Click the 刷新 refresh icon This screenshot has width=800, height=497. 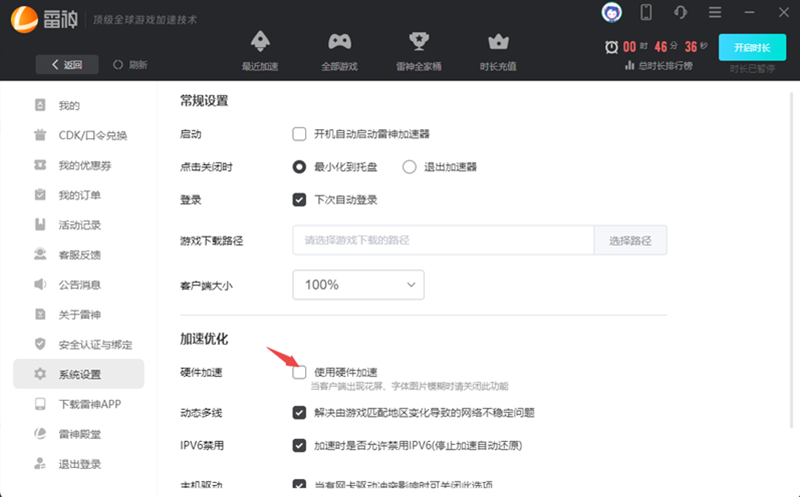point(118,65)
